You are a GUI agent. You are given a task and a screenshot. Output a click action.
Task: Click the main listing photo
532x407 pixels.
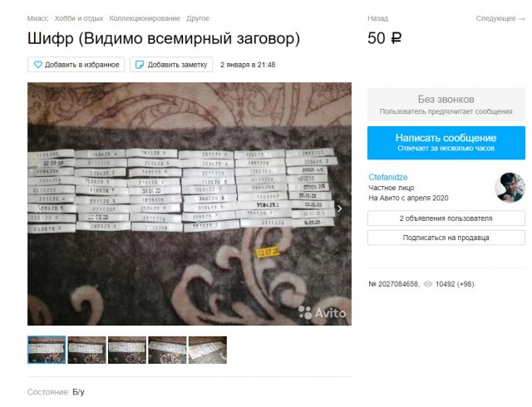point(190,203)
